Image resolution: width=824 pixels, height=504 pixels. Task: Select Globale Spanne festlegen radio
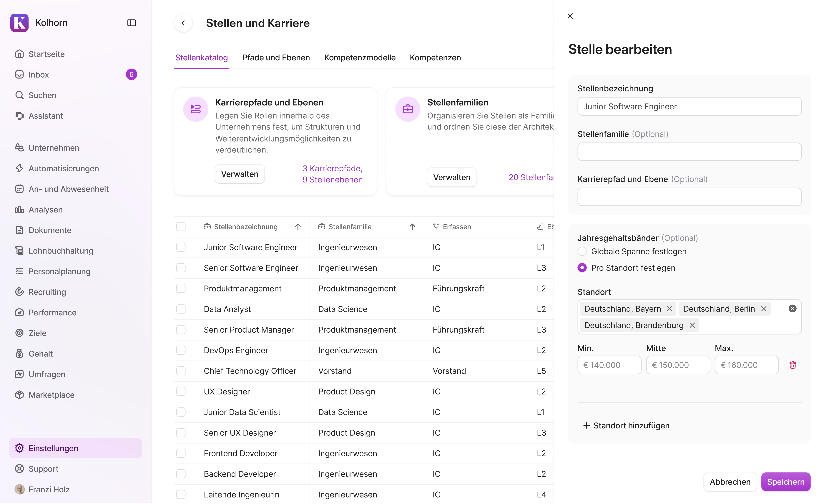[x=582, y=251]
